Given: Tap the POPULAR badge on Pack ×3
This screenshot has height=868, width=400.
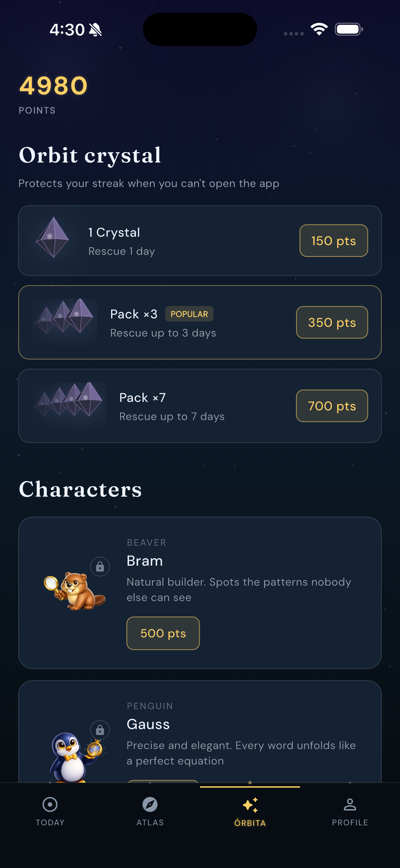Looking at the screenshot, I should (189, 314).
